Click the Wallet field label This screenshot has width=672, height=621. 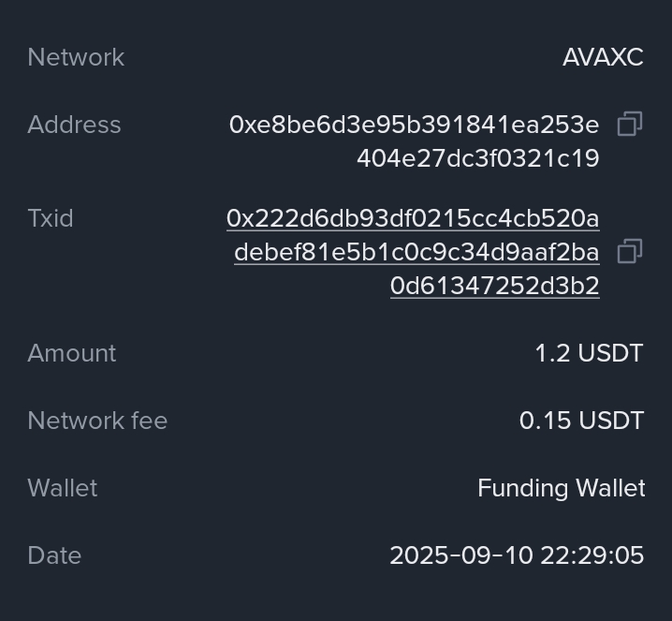tap(63, 488)
